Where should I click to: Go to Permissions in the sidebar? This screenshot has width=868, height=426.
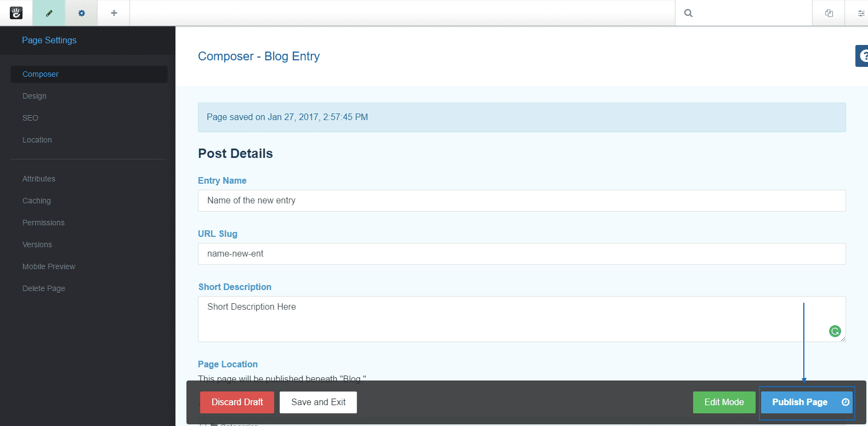coord(43,223)
